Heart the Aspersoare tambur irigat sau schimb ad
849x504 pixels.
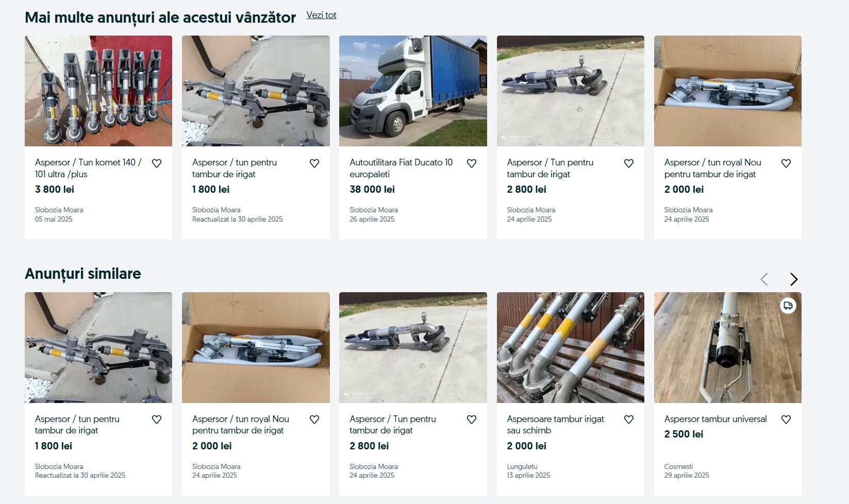[628, 419]
